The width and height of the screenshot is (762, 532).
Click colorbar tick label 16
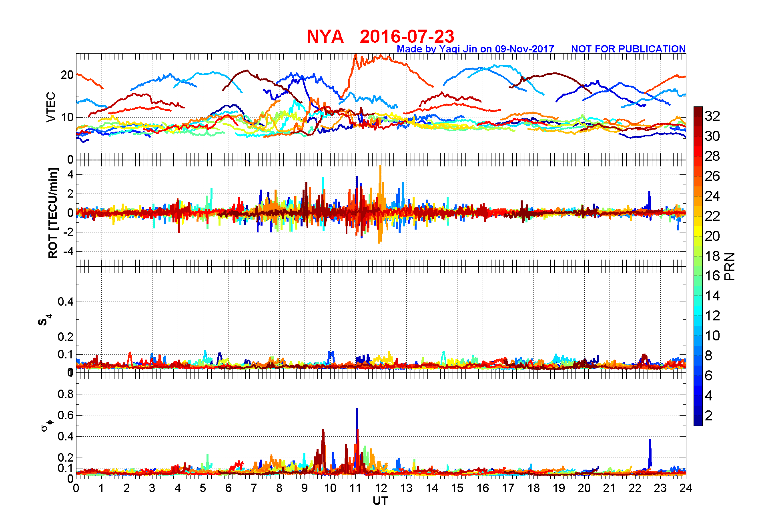point(712,276)
